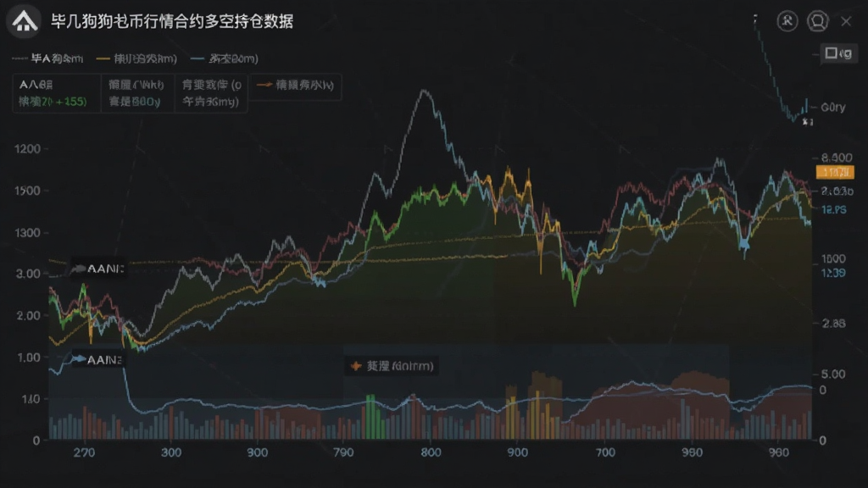The image size is (868, 488).
Task: Select the info cell ending in 800y
Action: click(137, 93)
